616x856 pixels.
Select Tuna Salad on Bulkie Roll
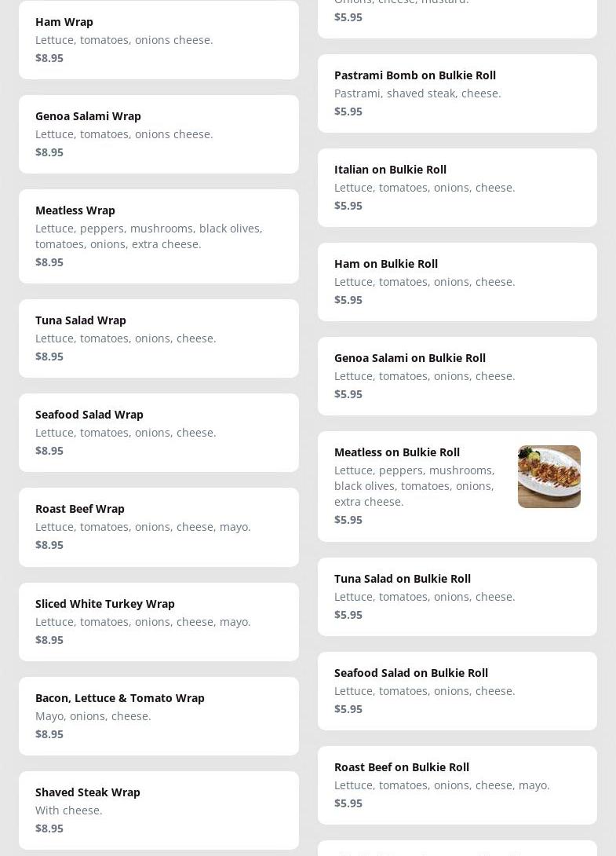click(x=457, y=596)
